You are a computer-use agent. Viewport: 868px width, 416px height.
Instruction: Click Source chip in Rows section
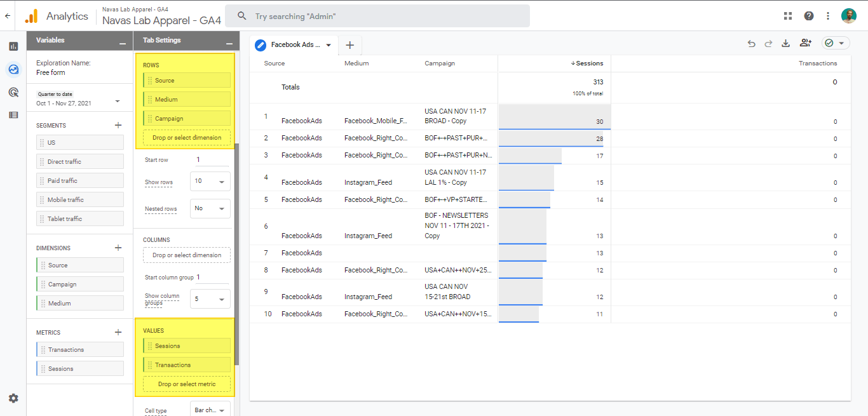187,81
